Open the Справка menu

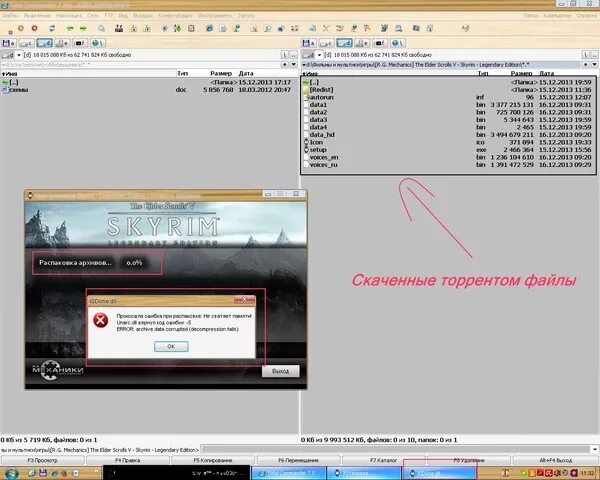tap(586, 16)
